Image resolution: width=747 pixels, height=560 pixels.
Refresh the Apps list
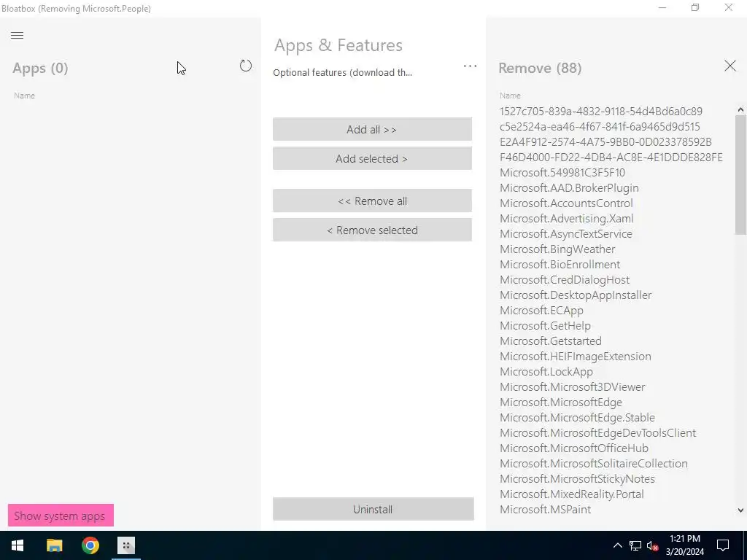245,66
